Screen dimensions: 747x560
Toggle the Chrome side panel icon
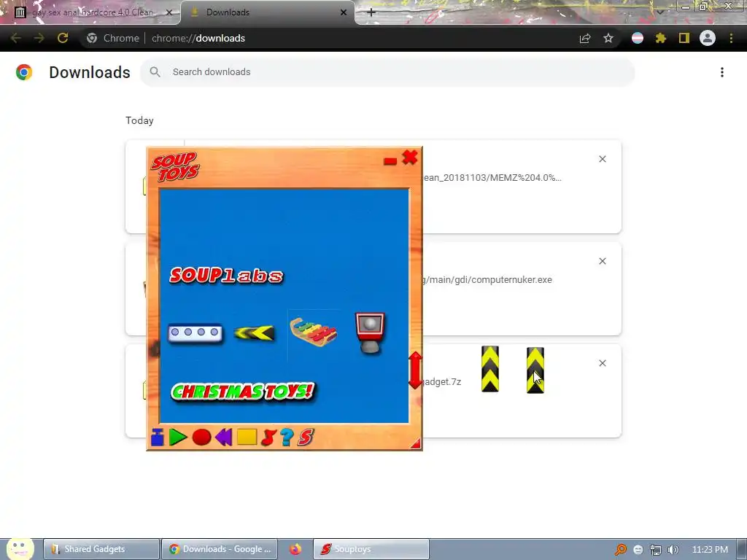pyautogui.click(x=684, y=38)
